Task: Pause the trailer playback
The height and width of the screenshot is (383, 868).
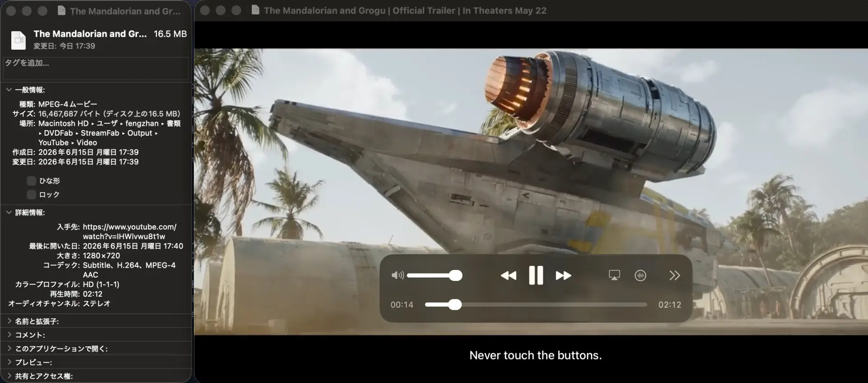Action: point(536,275)
